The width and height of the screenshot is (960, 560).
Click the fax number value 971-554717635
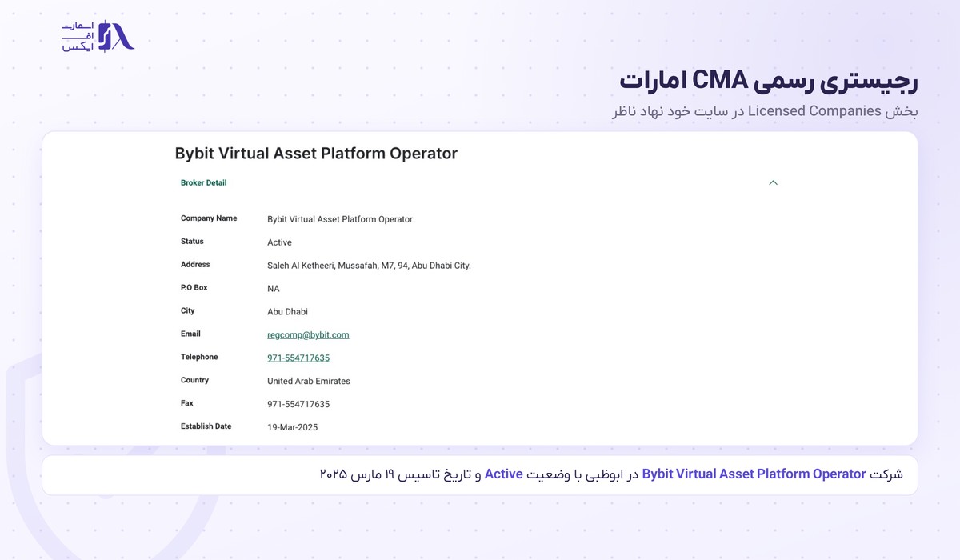pos(298,405)
